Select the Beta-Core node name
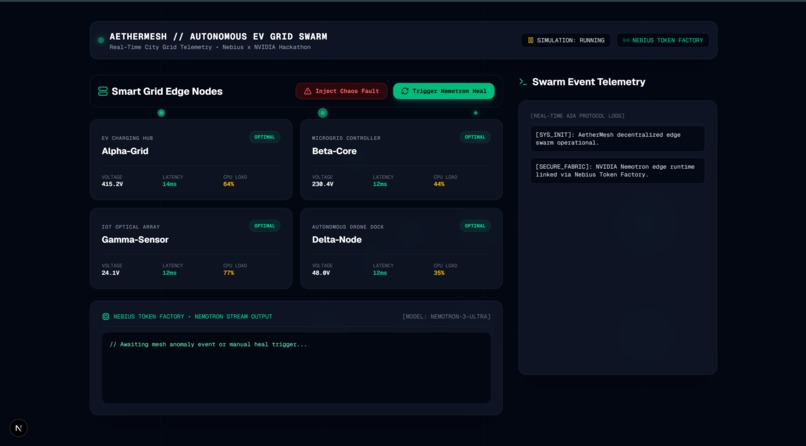This screenshot has height=446, width=806. pyautogui.click(x=334, y=151)
